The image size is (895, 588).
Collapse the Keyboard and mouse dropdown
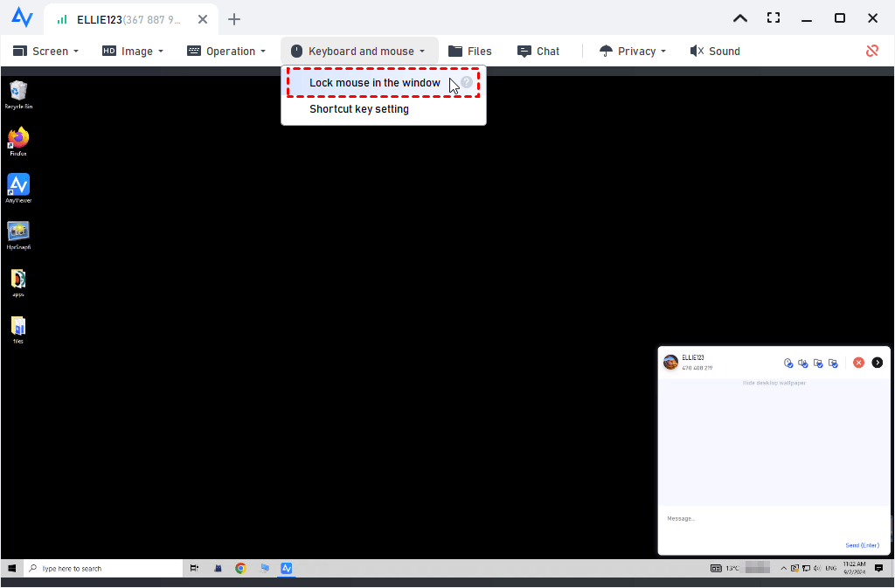(x=359, y=52)
